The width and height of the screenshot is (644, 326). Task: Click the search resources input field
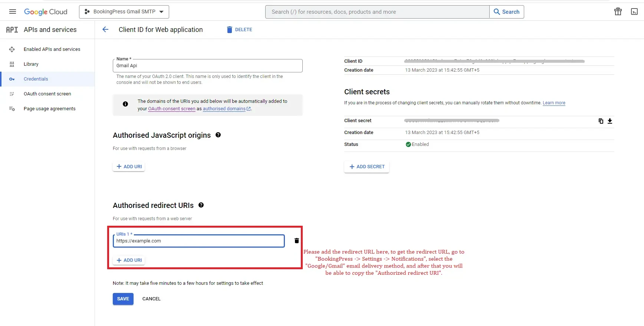[x=377, y=12]
